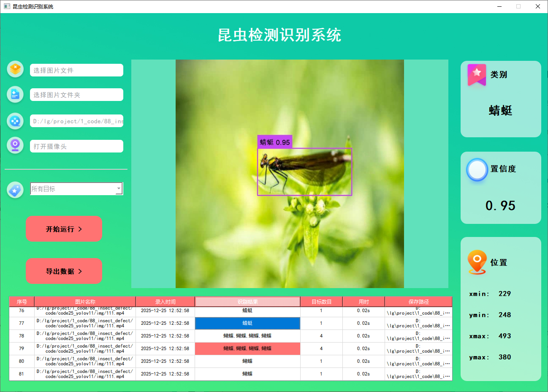Click the ymax value 380

(x=505, y=357)
